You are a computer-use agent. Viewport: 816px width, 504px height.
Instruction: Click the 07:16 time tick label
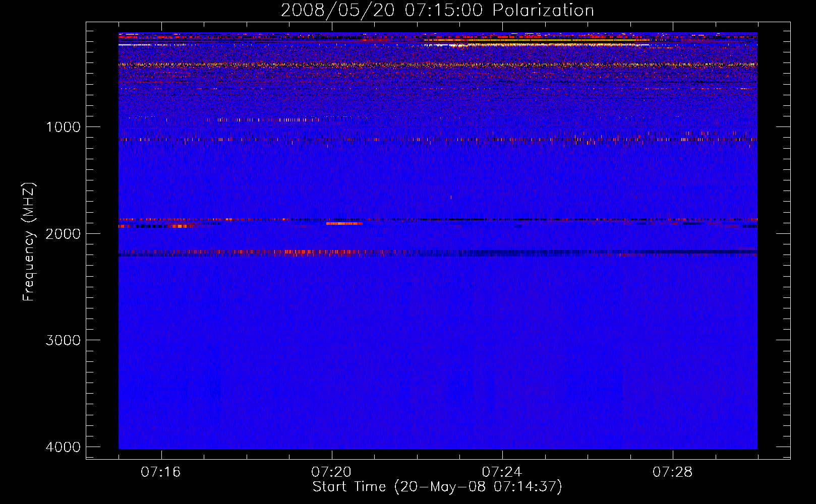[161, 472]
